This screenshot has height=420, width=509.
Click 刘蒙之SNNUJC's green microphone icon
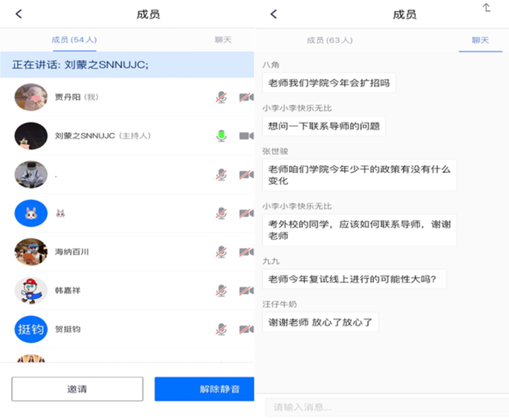pos(221,136)
